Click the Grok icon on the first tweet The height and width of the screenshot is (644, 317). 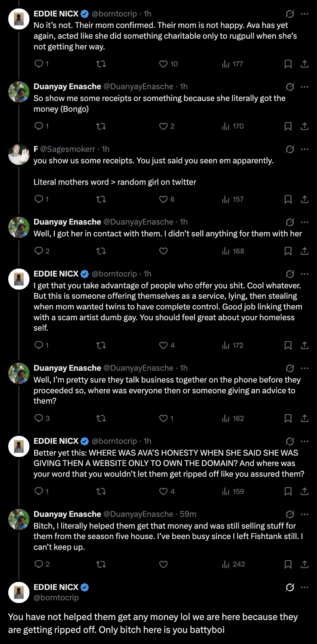coord(290,14)
